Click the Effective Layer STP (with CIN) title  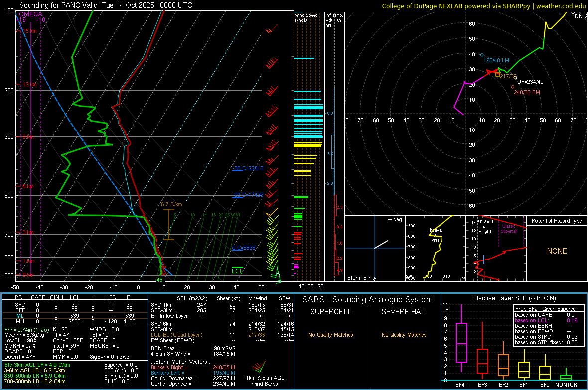[x=514, y=298]
